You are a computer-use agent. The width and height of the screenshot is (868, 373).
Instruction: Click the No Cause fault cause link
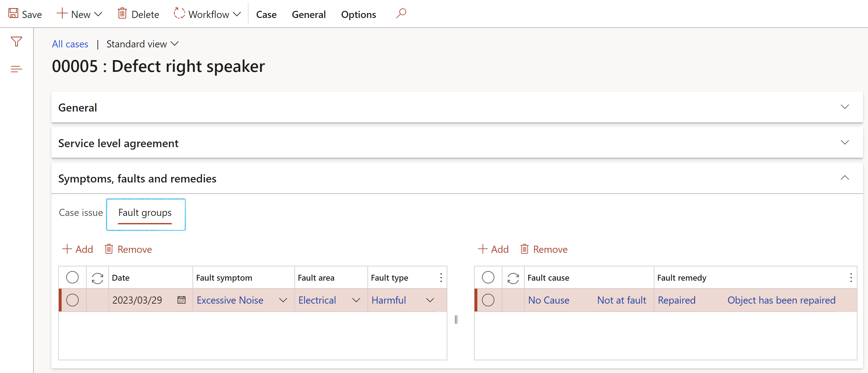click(x=549, y=300)
